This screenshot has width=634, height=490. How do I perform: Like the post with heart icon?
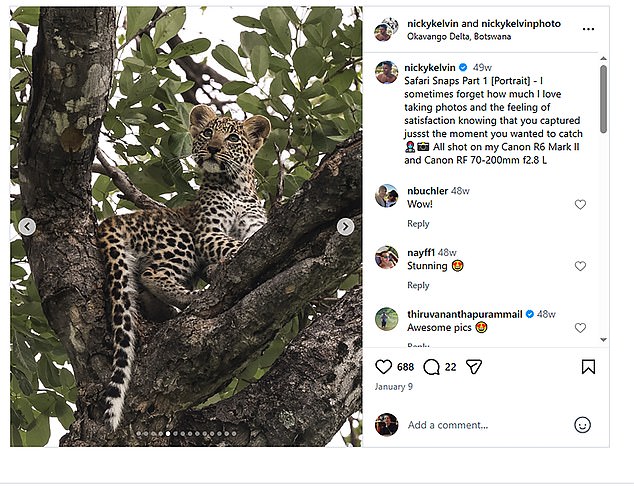point(383,367)
